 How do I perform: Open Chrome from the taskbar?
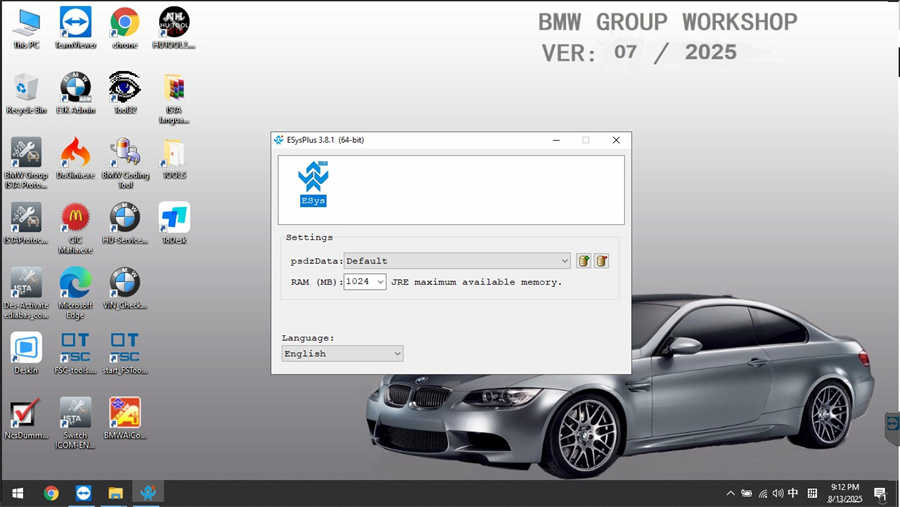click(51, 493)
